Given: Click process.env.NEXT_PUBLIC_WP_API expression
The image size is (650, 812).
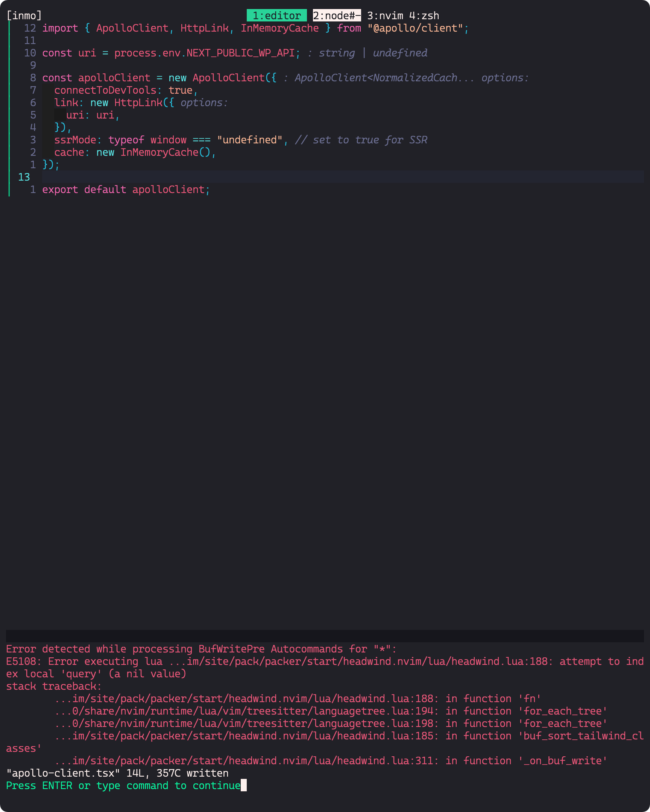Looking at the screenshot, I should tap(205, 53).
